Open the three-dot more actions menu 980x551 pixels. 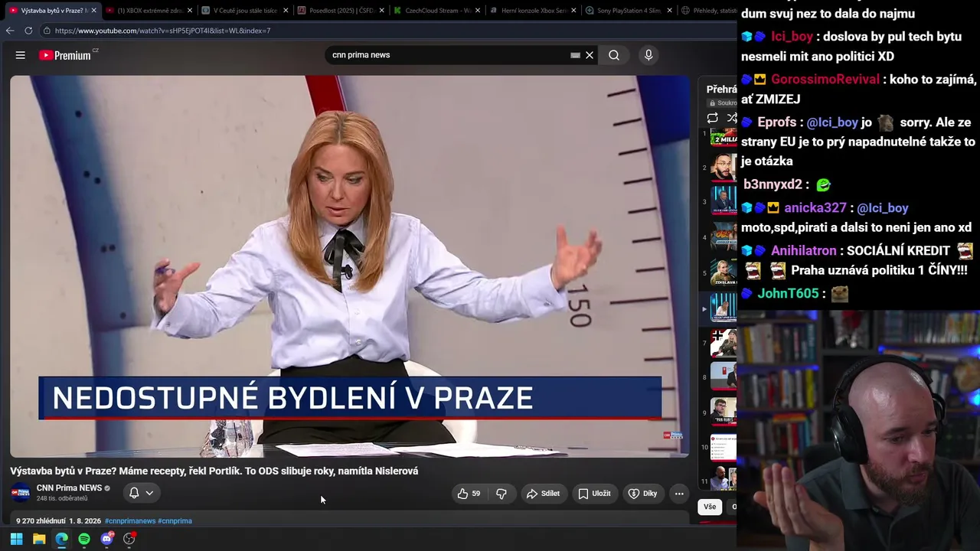[679, 494]
